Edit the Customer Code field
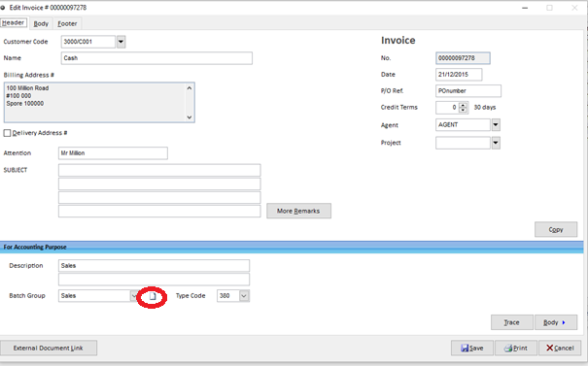The image size is (588, 366). pos(88,42)
